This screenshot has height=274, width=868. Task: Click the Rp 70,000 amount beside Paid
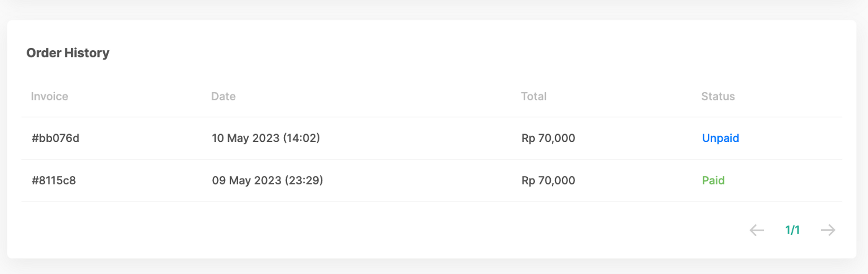point(548,180)
